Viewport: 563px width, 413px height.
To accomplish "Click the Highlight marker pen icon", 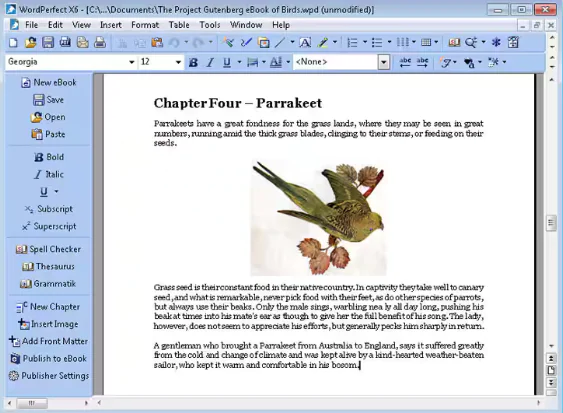I will pos(323,42).
